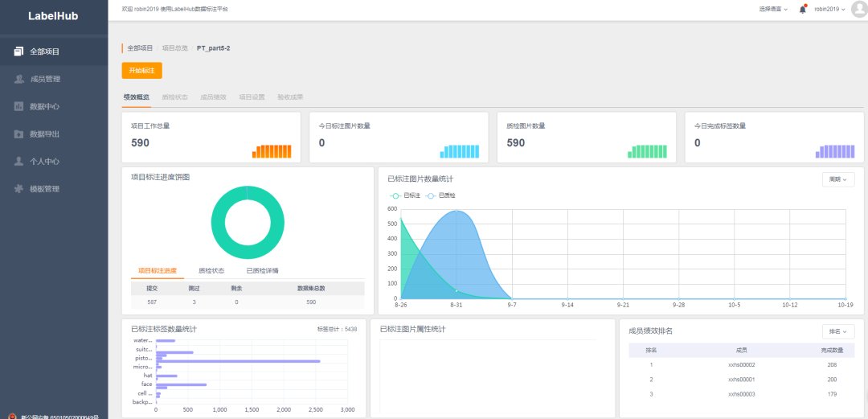Open 数据导出 in the sidebar menu
This screenshot has width=868, height=419.
(54, 134)
